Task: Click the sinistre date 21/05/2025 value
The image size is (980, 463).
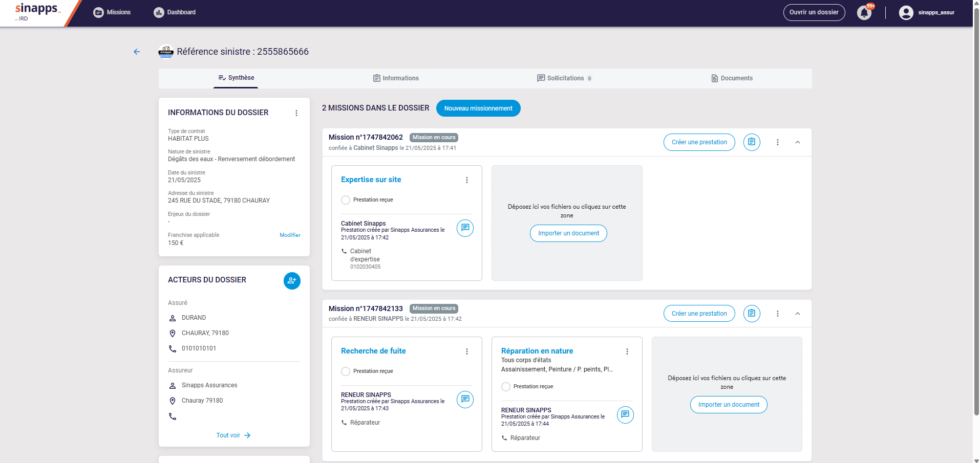Action: click(x=184, y=180)
